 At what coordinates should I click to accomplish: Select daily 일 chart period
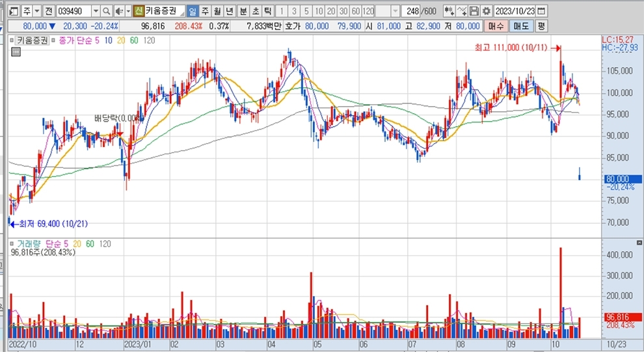(192, 11)
